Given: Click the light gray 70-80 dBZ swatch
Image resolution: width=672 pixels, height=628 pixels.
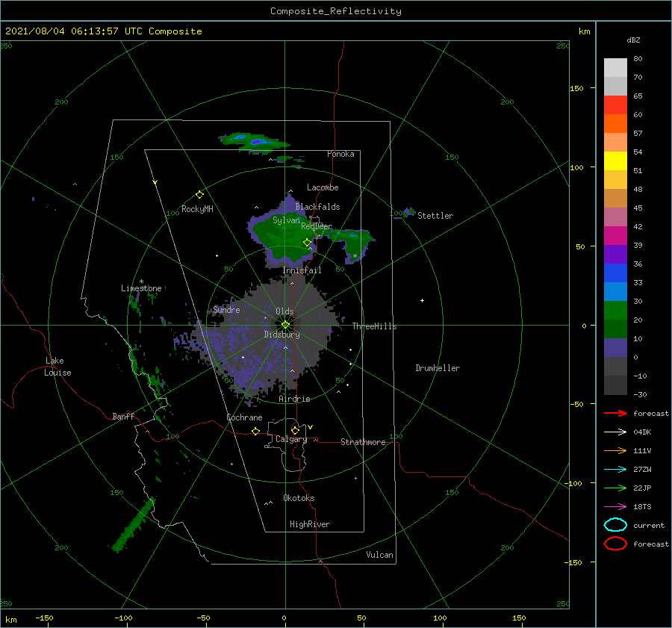Looking at the screenshot, I should pyautogui.click(x=615, y=68).
